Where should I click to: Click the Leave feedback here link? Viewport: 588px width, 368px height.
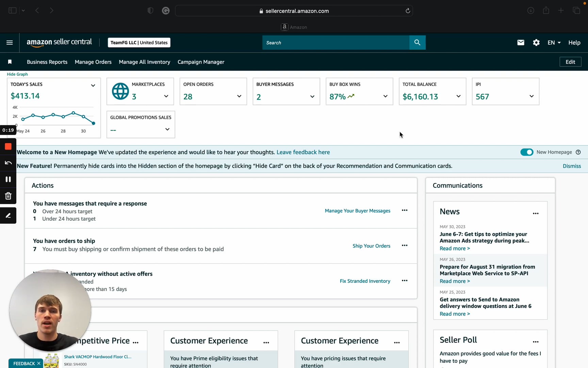coord(303,152)
